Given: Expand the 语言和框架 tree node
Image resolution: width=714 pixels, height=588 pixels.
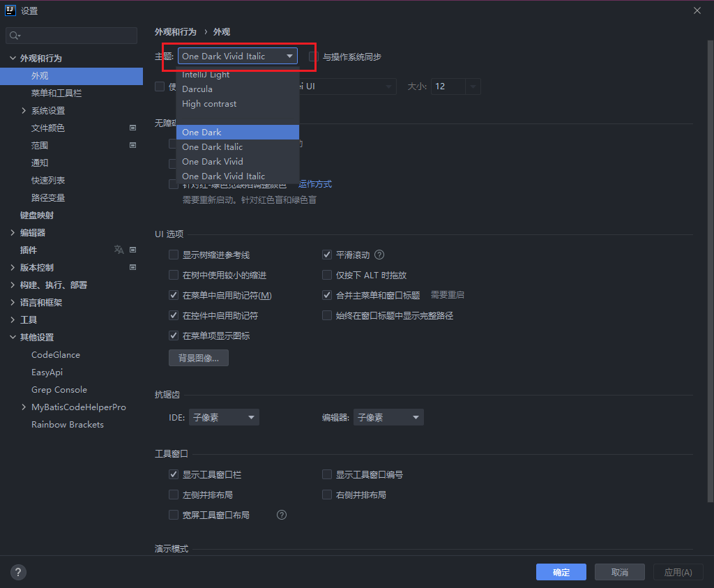Looking at the screenshot, I should pyautogui.click(x=13, y=303).
